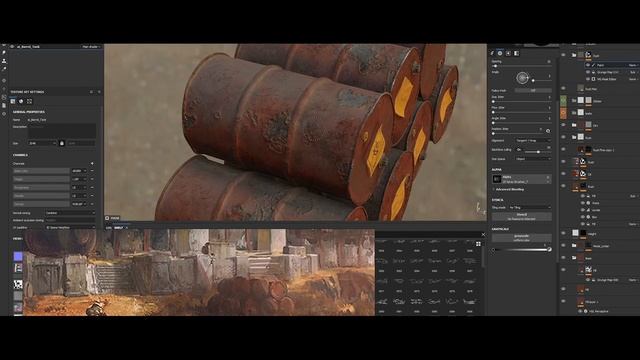Viewport: 640px width, 360px height.
Task: Open the Size space dropdown
Action: (533, 159)
